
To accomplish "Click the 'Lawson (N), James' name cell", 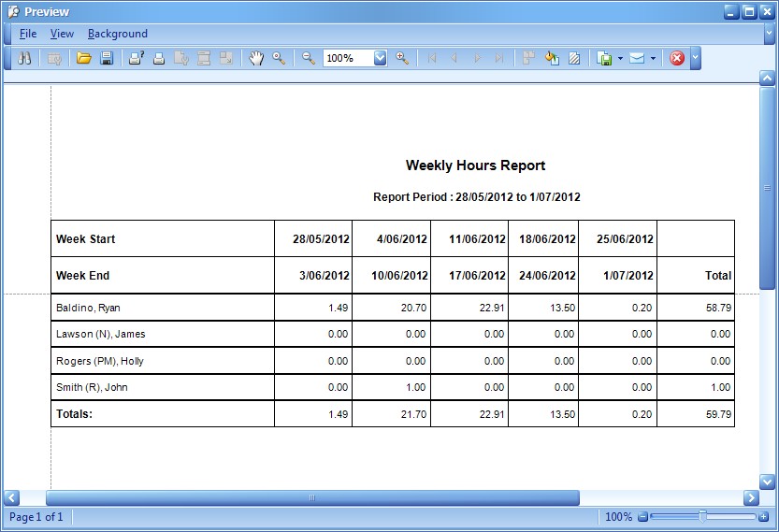I will tap(163, 334).
